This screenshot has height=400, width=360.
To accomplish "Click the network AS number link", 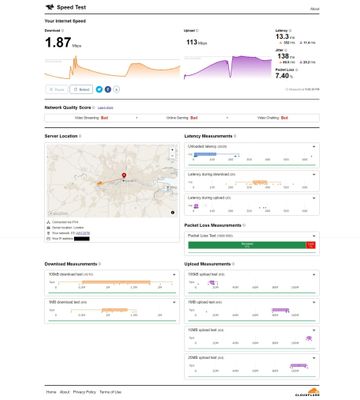I will (x=83, y=233).
